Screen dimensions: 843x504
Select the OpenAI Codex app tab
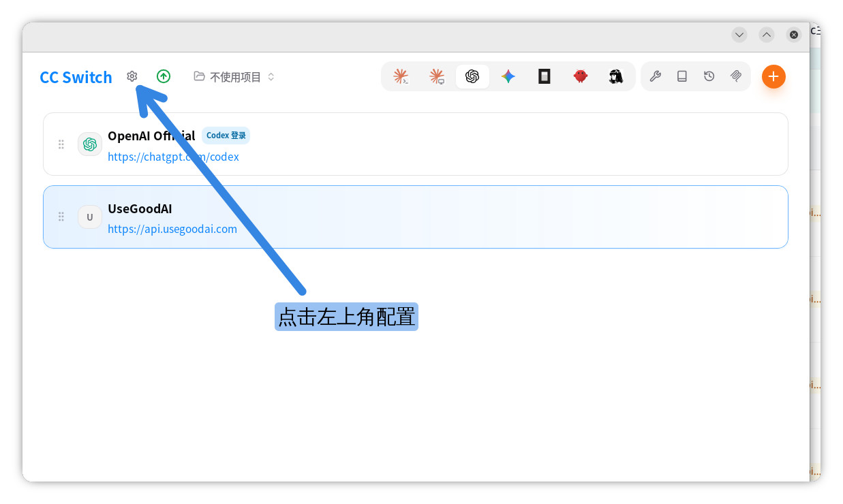point(472,76)
